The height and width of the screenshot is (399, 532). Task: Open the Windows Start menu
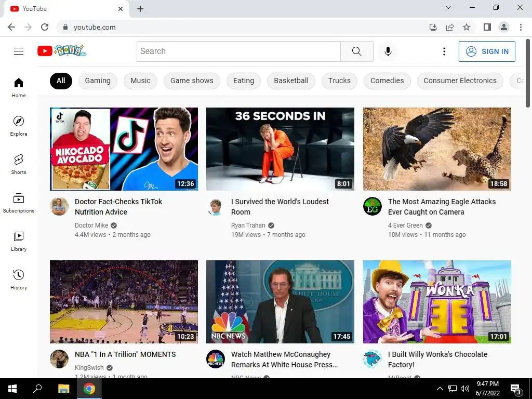click(x=12, y=389)
